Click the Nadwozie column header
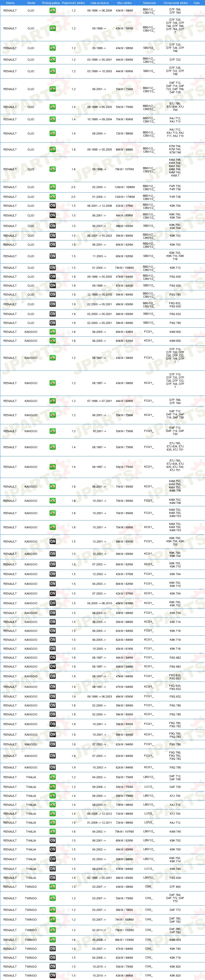 click(149, 3)
